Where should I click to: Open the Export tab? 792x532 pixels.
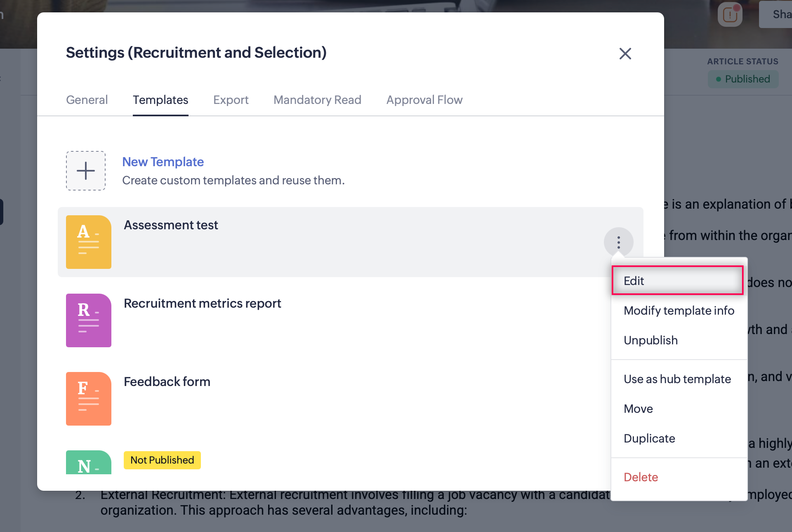(x=231, y=100)
